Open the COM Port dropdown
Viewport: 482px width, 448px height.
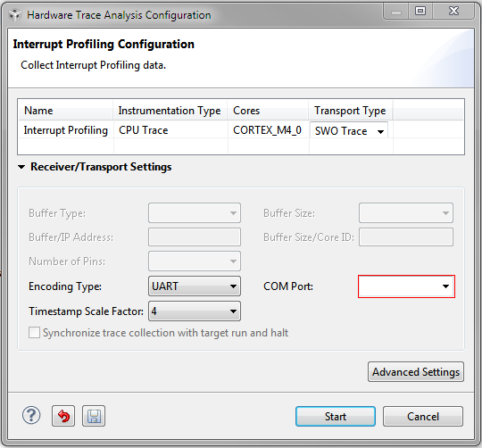pyautogui.click(x=406, y=286)
